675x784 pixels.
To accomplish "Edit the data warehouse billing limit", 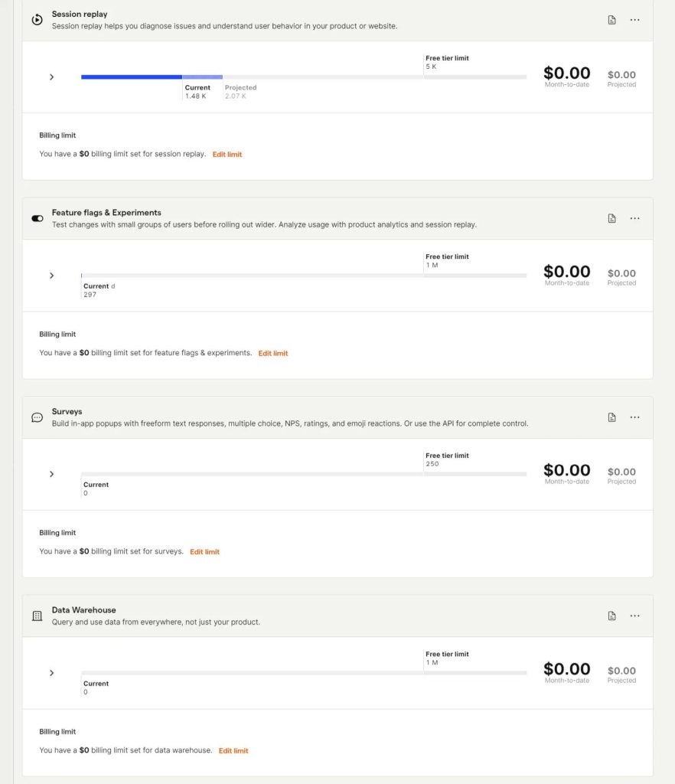I will (233, 750).
